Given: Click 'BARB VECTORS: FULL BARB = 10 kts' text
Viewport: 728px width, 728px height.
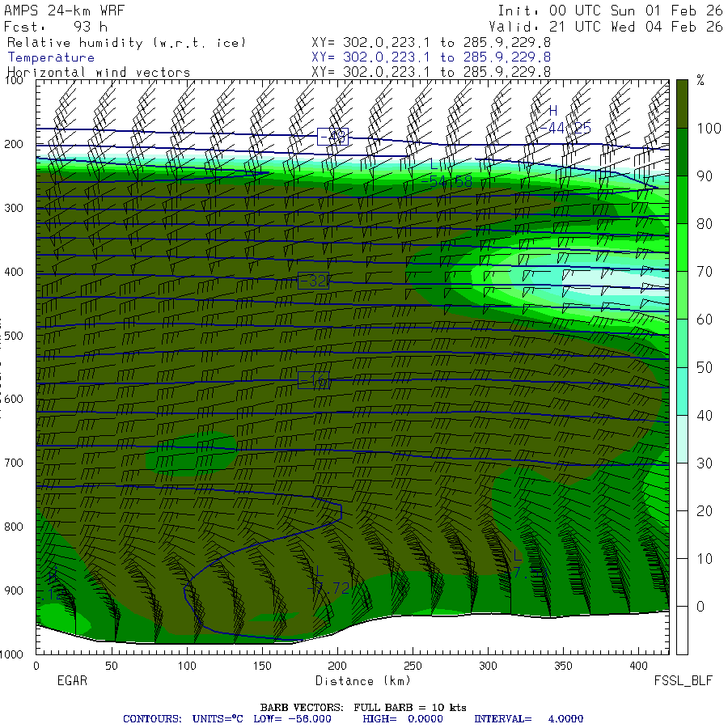Looking at the screenshot, I should [363, 708].
